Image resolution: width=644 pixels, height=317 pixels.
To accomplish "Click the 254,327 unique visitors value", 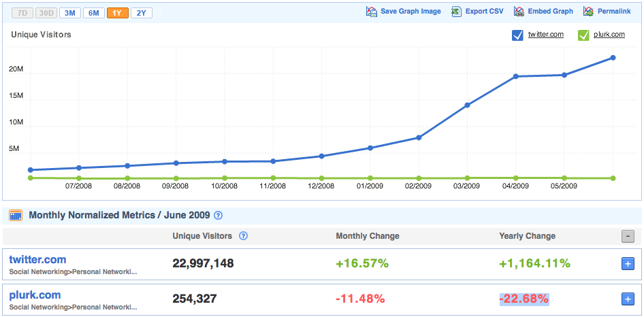I will click(195, 299).
